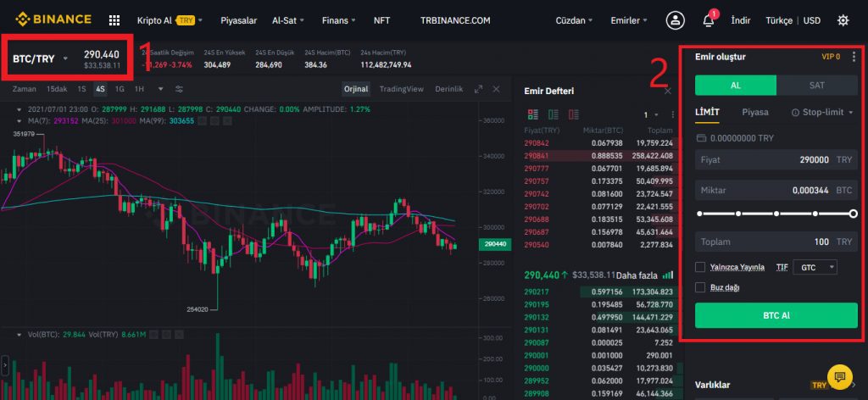Select the 1H interval
Image resolution: width=868 pixels, height=400 pixels.
[x=140, y=88]
